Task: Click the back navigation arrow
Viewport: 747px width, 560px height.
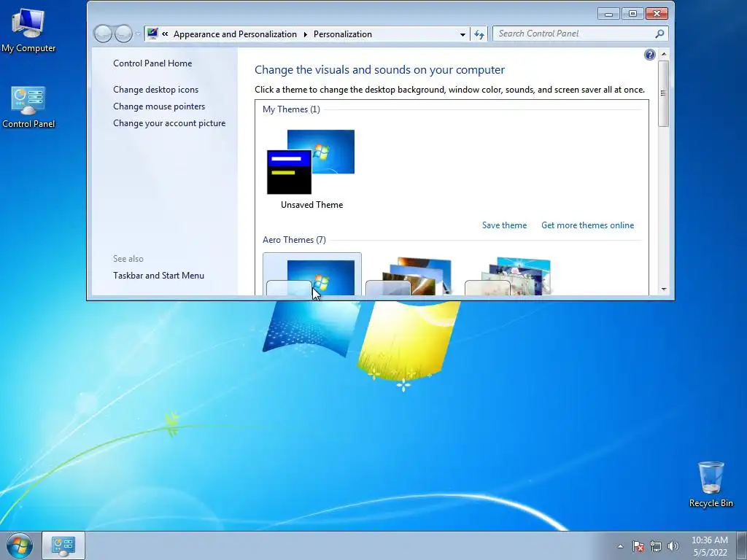Action: pyautogui.click(x=102, y=34)
